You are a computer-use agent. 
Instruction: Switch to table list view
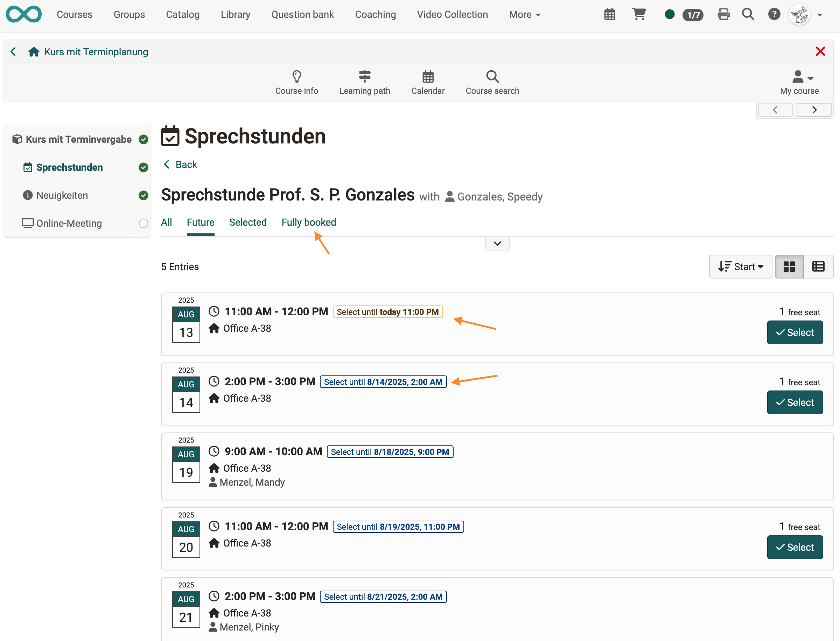[818, 267]
